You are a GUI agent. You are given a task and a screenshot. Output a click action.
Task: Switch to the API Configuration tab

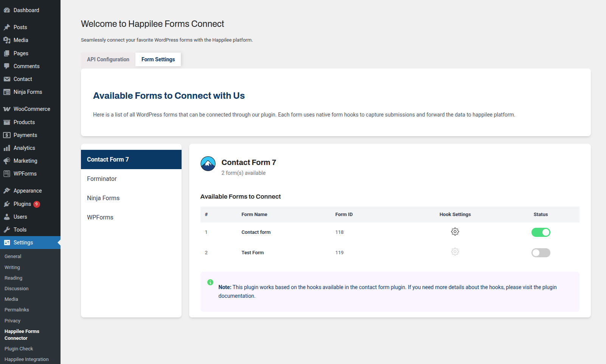tap(108, 59)
